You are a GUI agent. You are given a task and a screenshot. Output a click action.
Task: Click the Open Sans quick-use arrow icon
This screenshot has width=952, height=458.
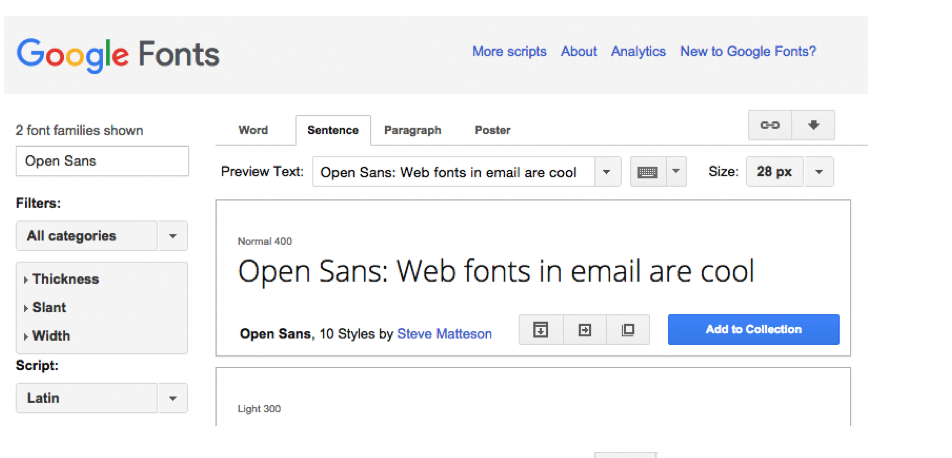(x=585, y=329)
